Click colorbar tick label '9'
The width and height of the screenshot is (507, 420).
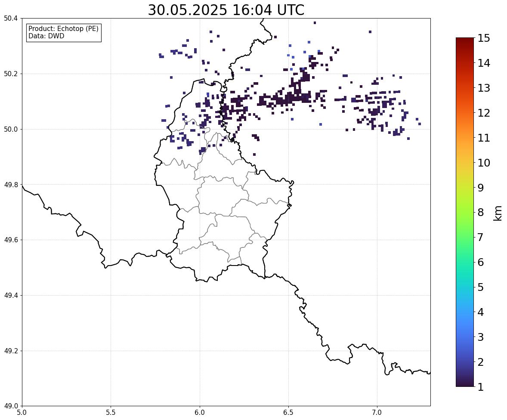(481, 187)
